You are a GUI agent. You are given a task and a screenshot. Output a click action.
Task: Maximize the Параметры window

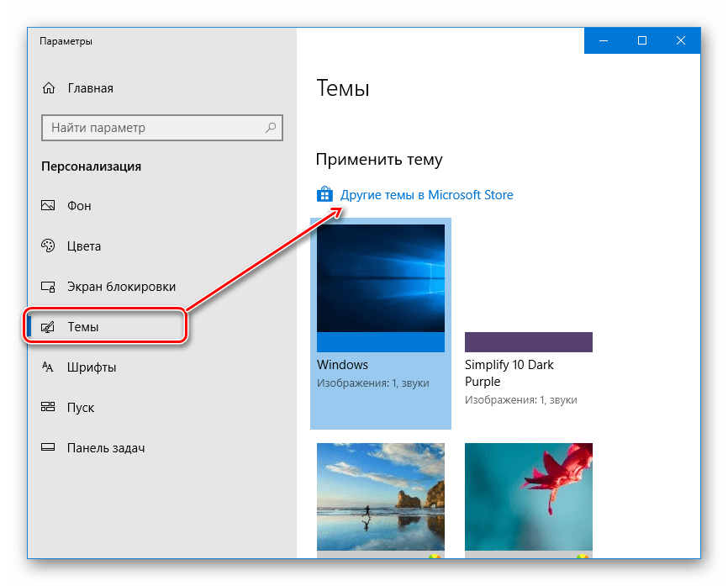coord(642,40)
